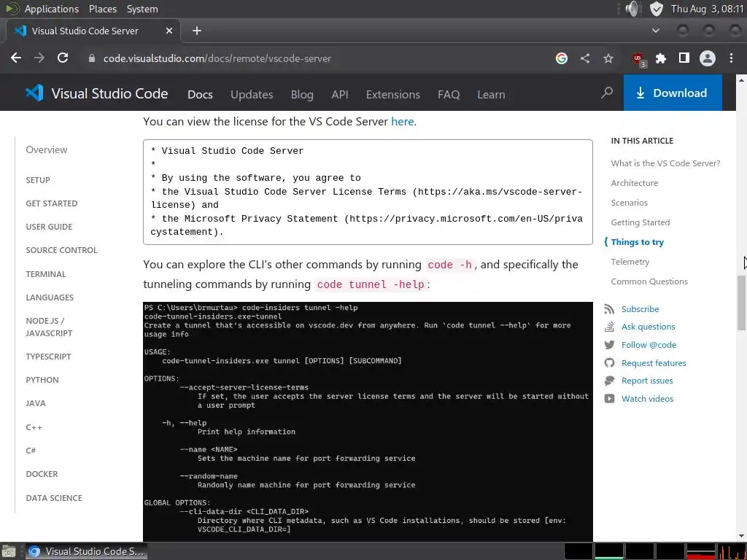View the site lock info icon
The image size is (747, 560).
pos(91,58)
